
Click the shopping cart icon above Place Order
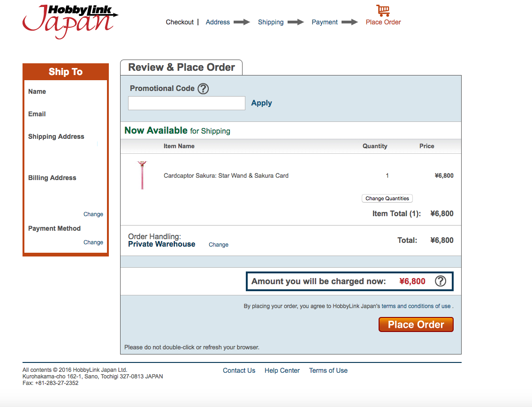click(x=383, y=10)
